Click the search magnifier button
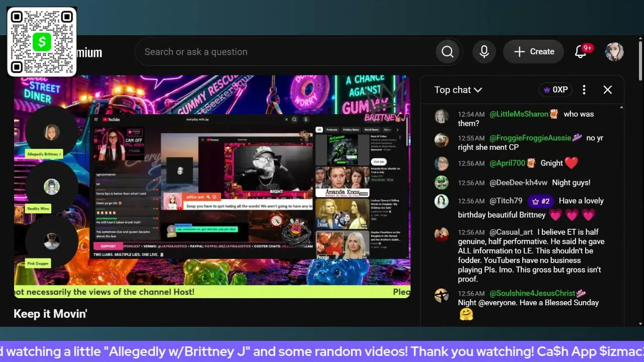Screen dimensions: 644x362 447,52
